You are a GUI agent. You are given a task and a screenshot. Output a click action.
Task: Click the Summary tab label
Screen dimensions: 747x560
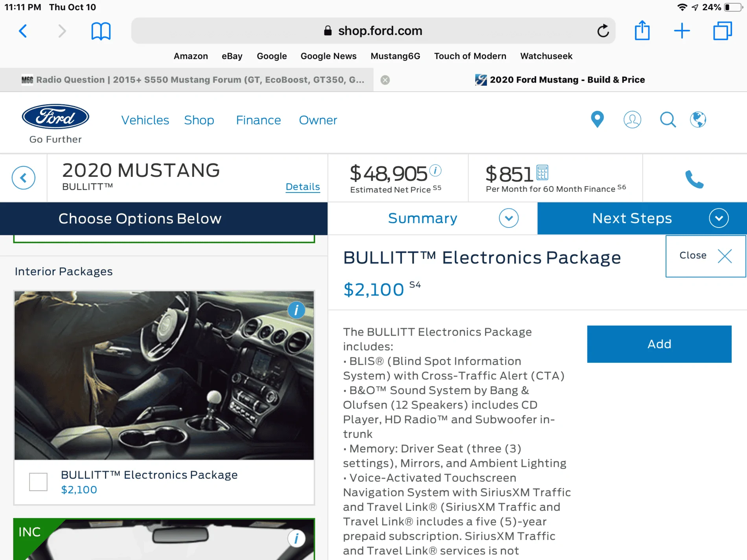(x=423, y=218)
